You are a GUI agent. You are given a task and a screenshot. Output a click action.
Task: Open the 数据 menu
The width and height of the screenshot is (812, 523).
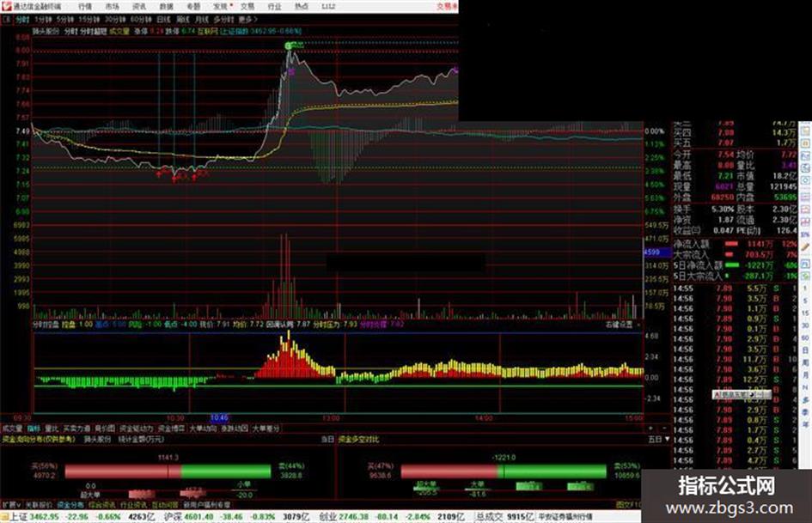pyautogui.click(x=166, y=7)
